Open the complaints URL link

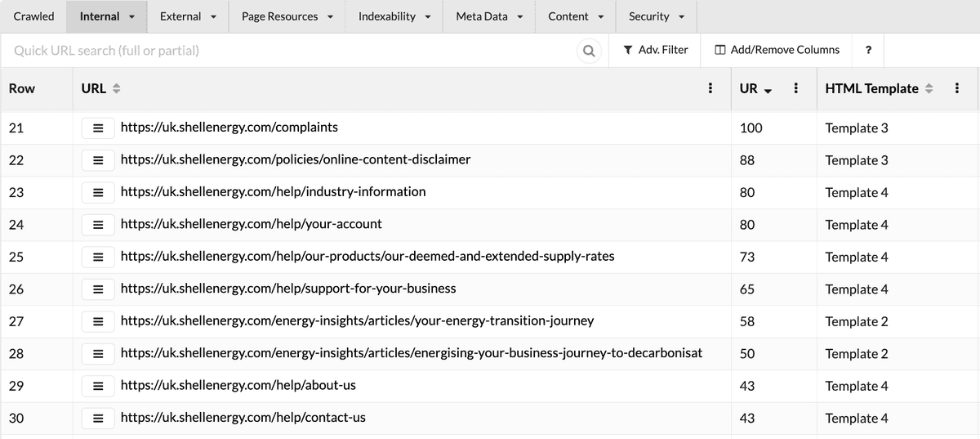tap(229, 128)
